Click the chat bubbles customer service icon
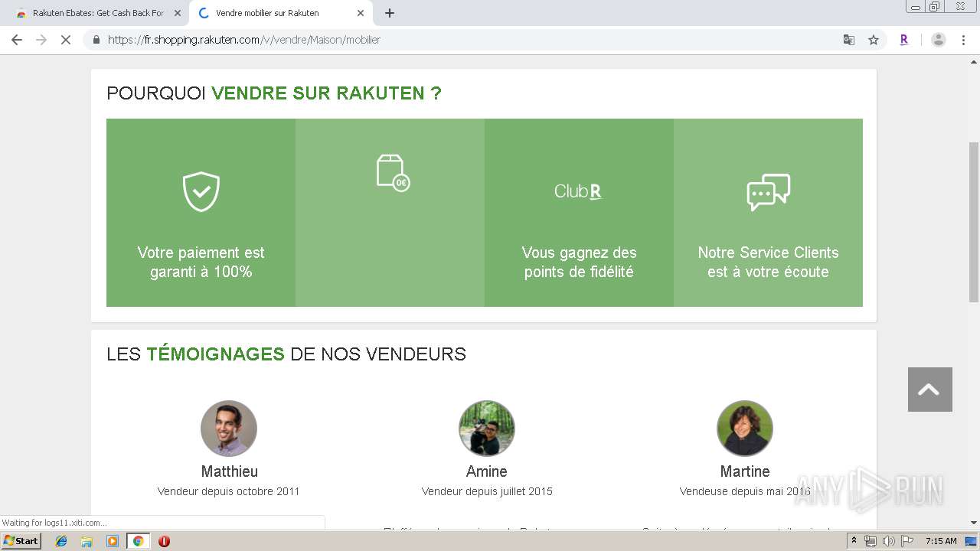980x551 pixels. tap(768, 193)
